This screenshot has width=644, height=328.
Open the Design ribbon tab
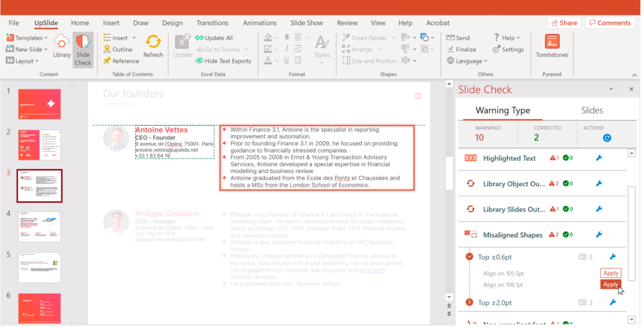coord(172,23)
